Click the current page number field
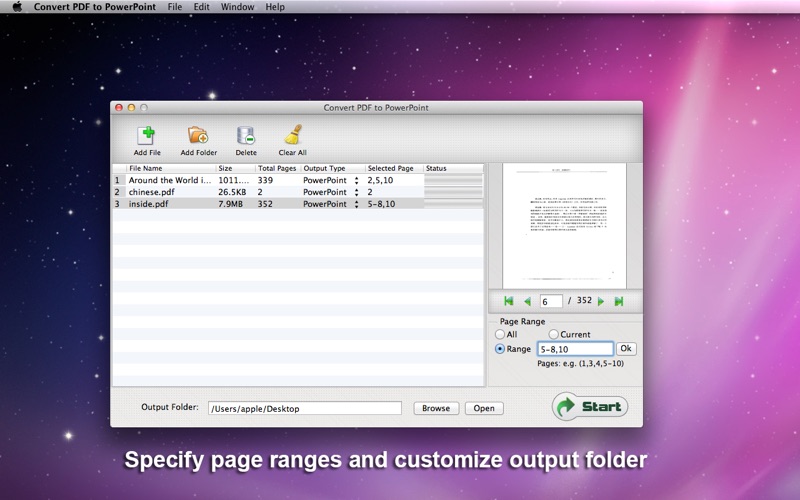 pos(551,302)
